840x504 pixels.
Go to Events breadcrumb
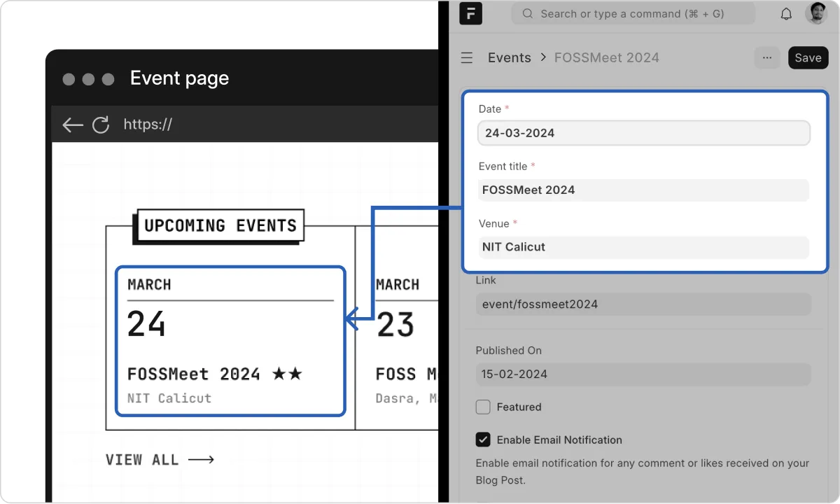(x=509, y=58)
